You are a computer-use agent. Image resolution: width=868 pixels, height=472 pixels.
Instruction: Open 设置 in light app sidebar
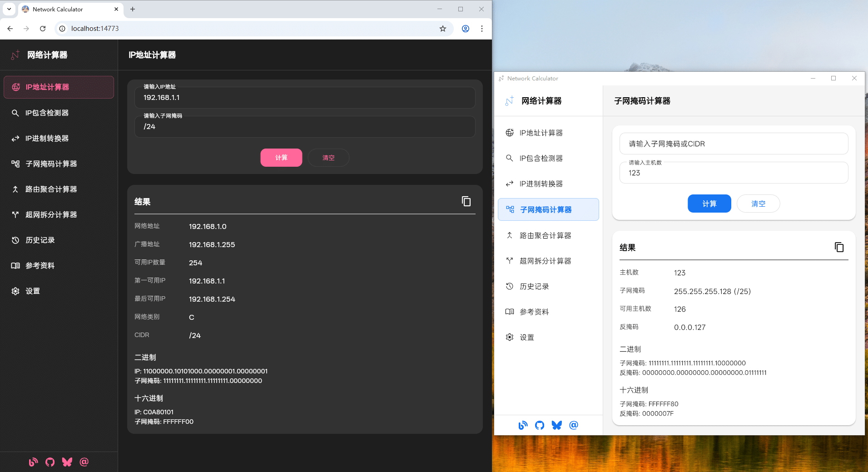point(548,337)
